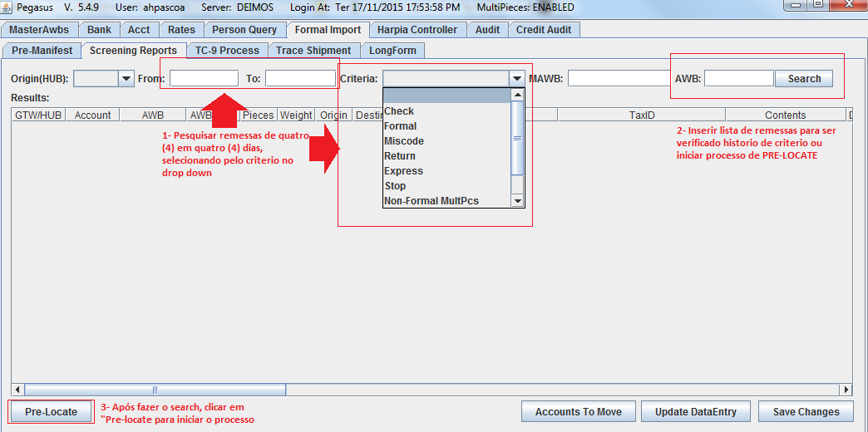This screenshot has height=432, width=868.
Task: Click the Accounts To Move button
Action: (578, 411)
